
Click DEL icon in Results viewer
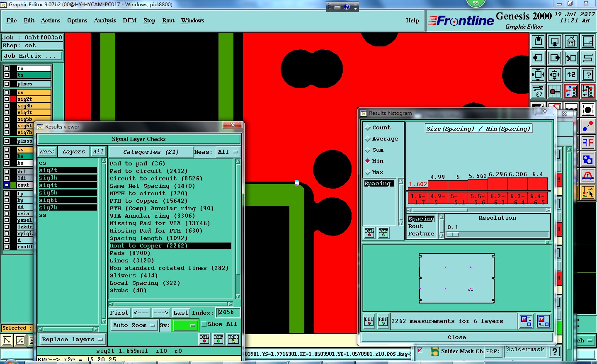click(204, 339)
